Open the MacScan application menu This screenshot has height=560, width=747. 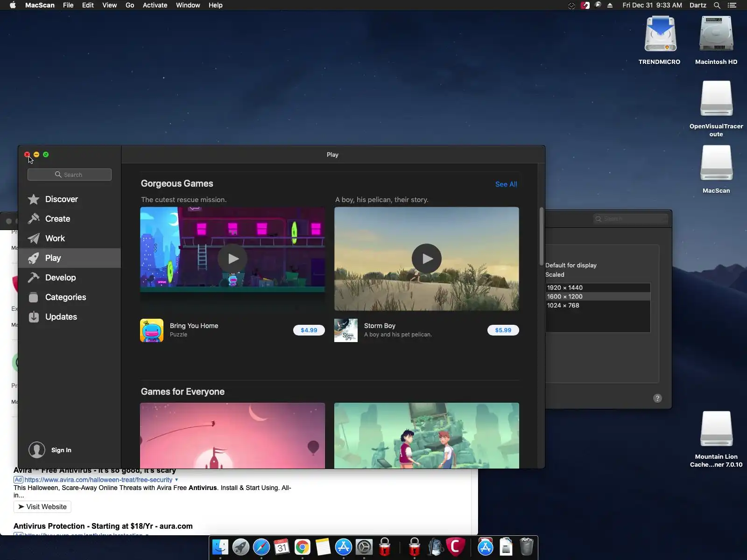pos(40,5)
